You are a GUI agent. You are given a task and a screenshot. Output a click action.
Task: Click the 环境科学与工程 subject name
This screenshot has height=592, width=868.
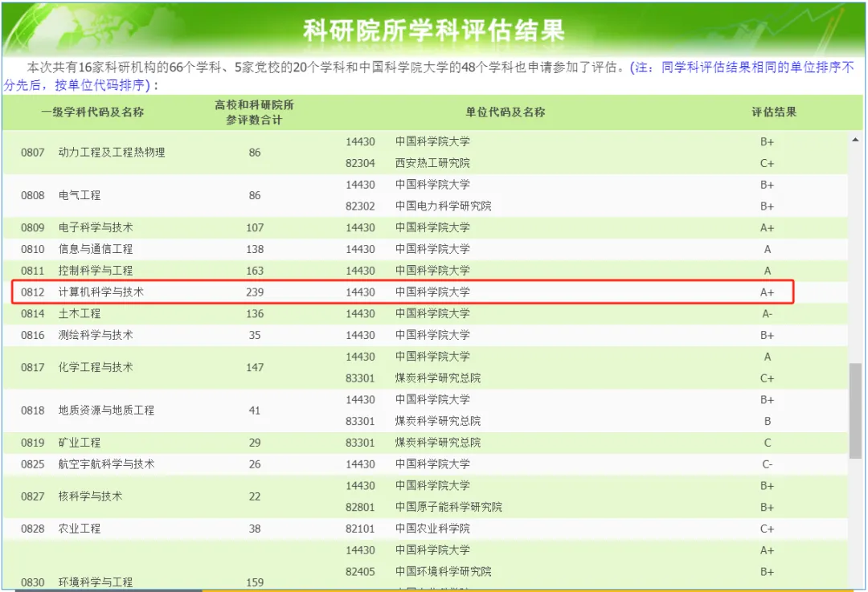point(95,582)
